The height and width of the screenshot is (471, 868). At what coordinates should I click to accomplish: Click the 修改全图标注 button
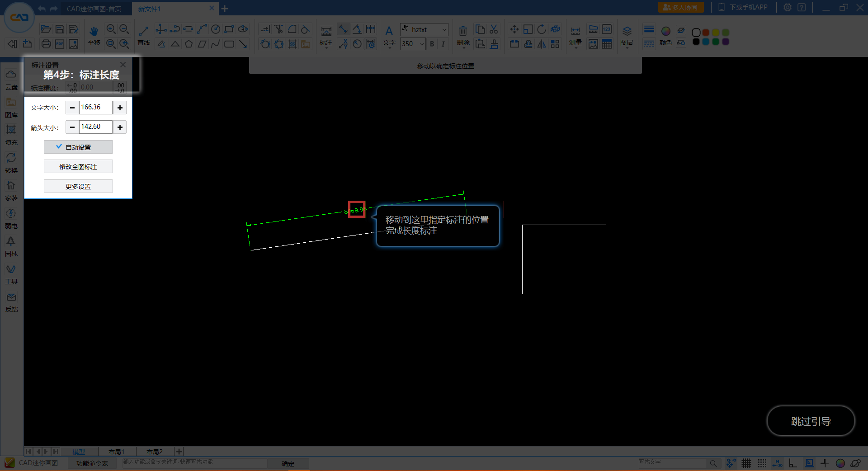coord(78,166)
